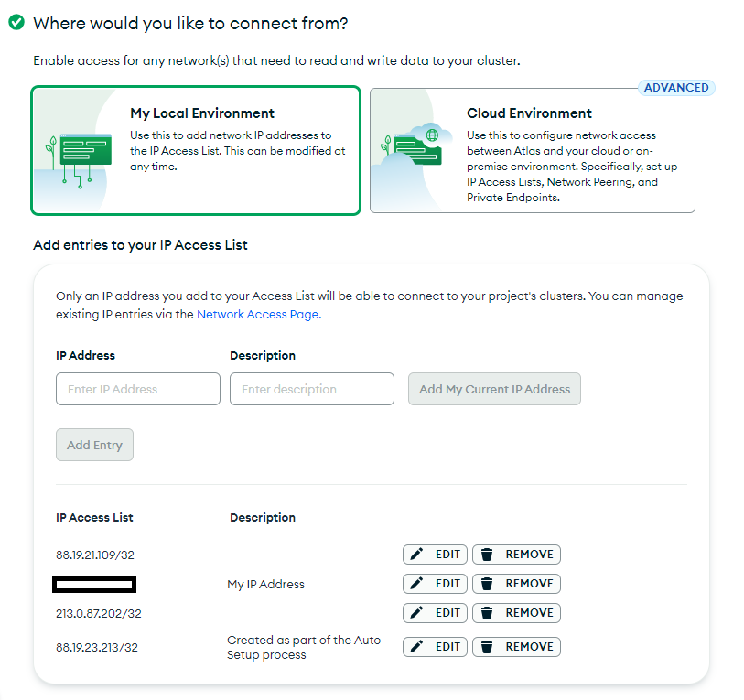Screen dimensions: 744x700
Task: Click the Local Environment server illustration
Action: tap(80, 160)
